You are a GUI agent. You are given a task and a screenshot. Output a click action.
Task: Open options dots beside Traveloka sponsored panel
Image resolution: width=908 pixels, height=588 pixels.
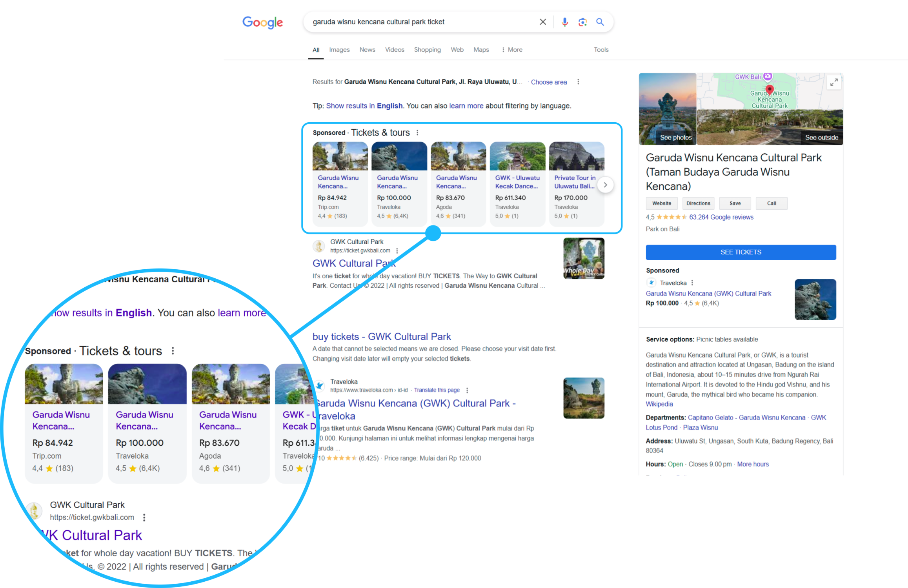click(692, 283)
